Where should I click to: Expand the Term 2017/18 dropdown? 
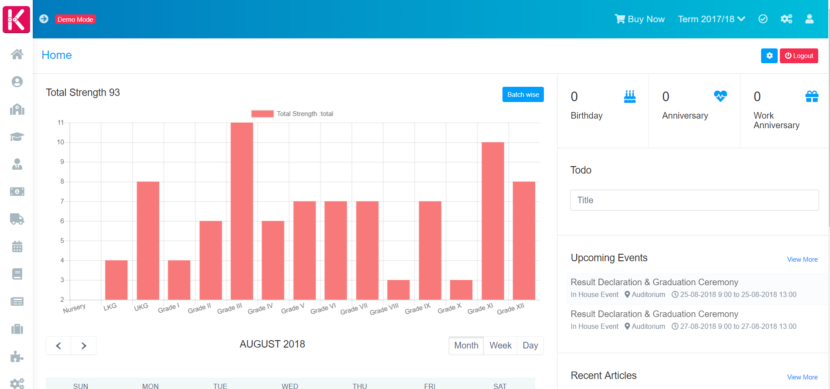click(x=711, y=19)
